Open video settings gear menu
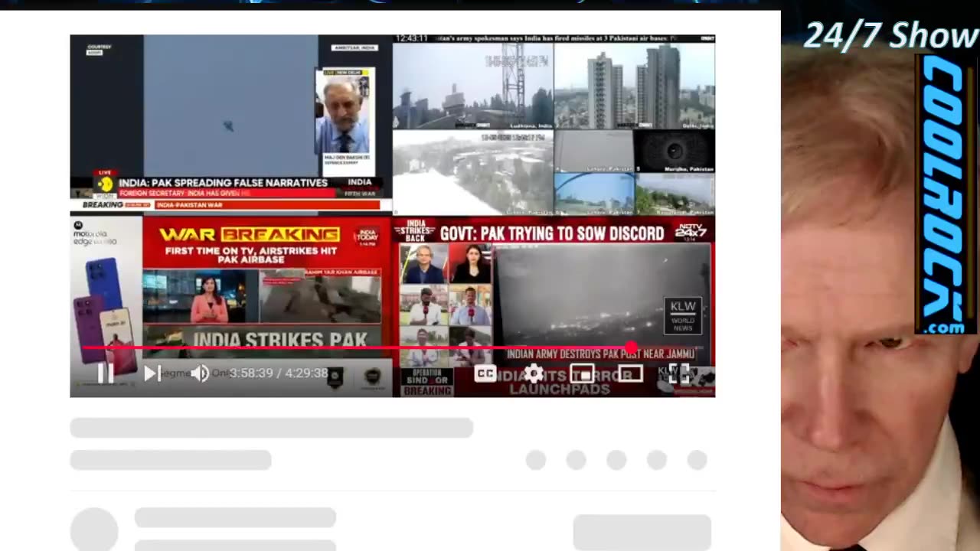The image size is (980, 551). click(x=534, y=373)
